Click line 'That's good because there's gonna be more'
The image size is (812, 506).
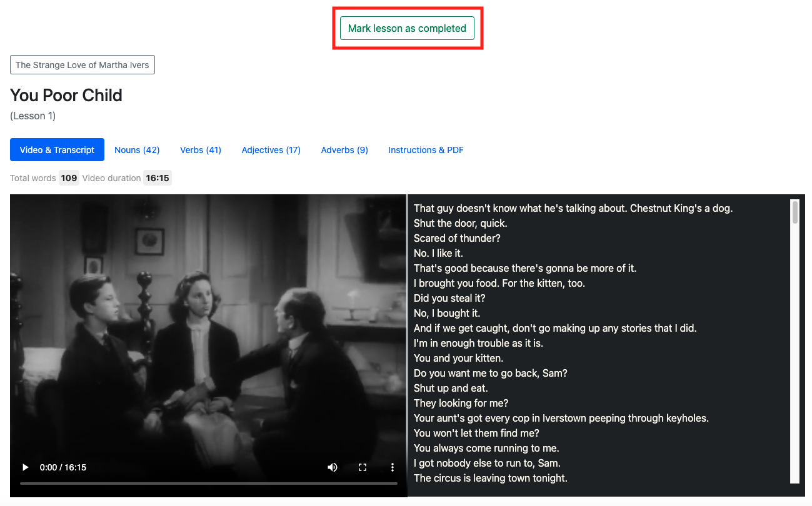[525, 269]
